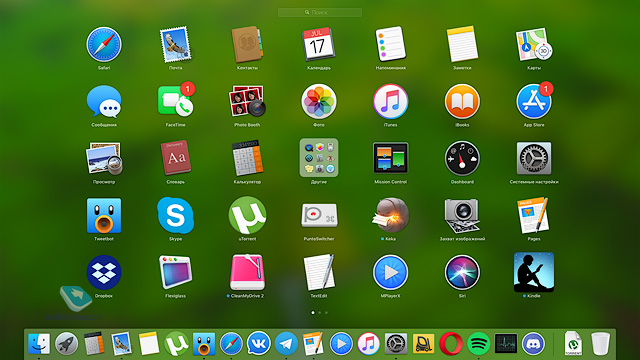The height and width of the screenshot is (360, 640).
Task: Open iBooks app
Action: pos(462,102)
